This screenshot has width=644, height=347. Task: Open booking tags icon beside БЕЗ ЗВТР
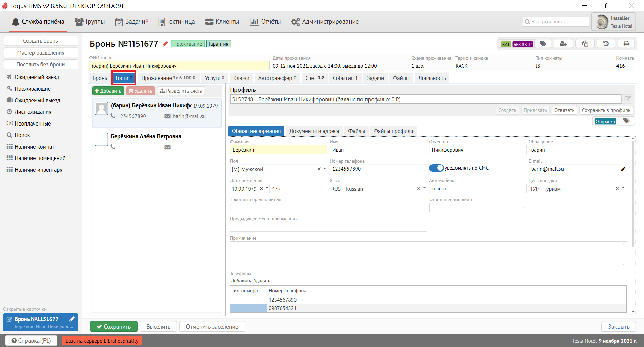coord(543,44)
